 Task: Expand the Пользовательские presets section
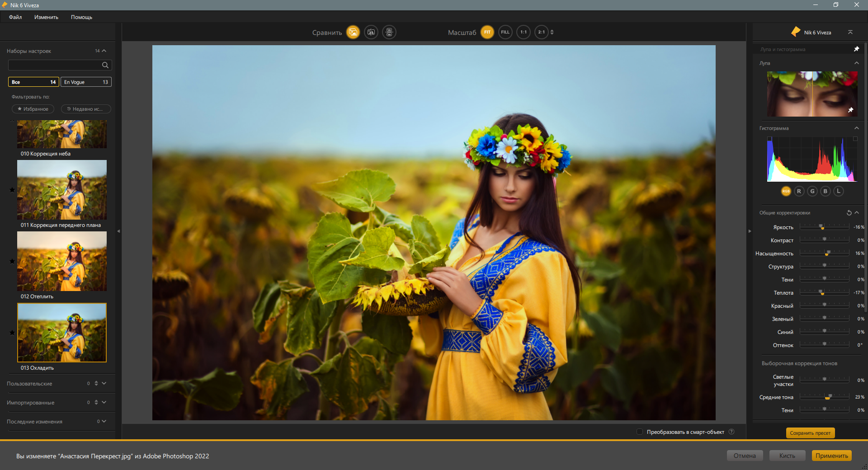(104, 383)
